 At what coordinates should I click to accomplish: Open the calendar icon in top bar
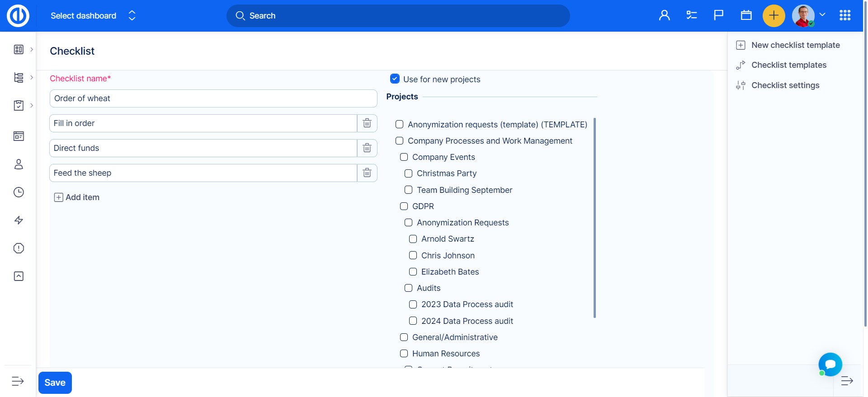tap(746, 15)
